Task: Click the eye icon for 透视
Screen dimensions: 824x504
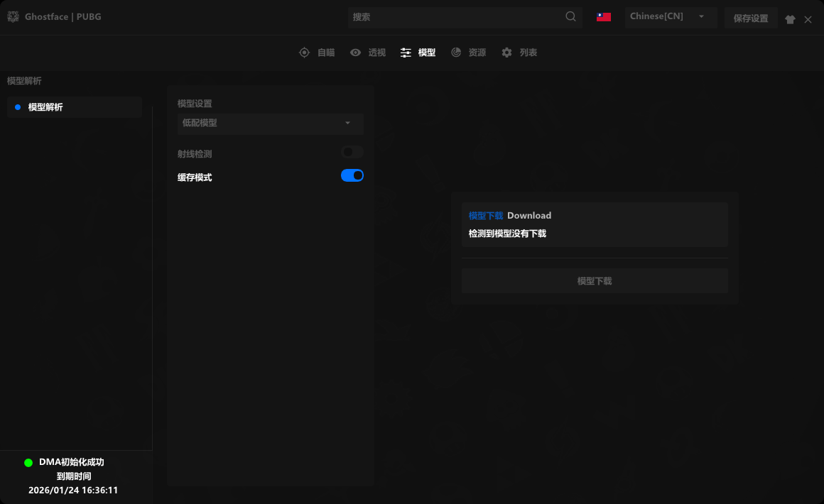Action: 355,53
